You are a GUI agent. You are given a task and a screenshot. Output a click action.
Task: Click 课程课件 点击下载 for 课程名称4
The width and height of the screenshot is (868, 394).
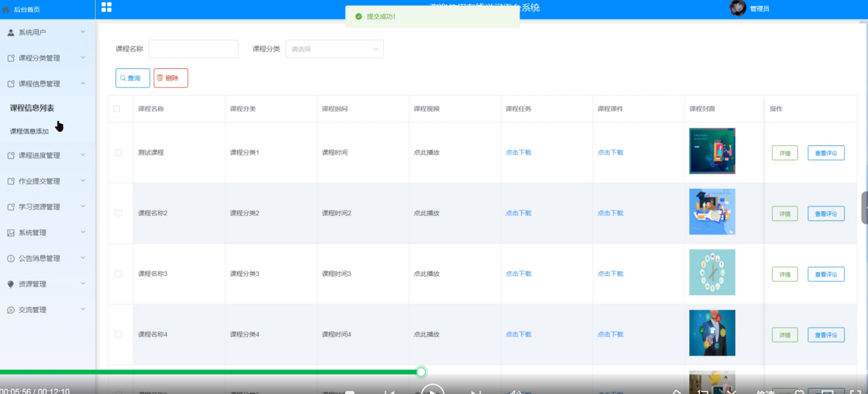(x=610, y=334)
